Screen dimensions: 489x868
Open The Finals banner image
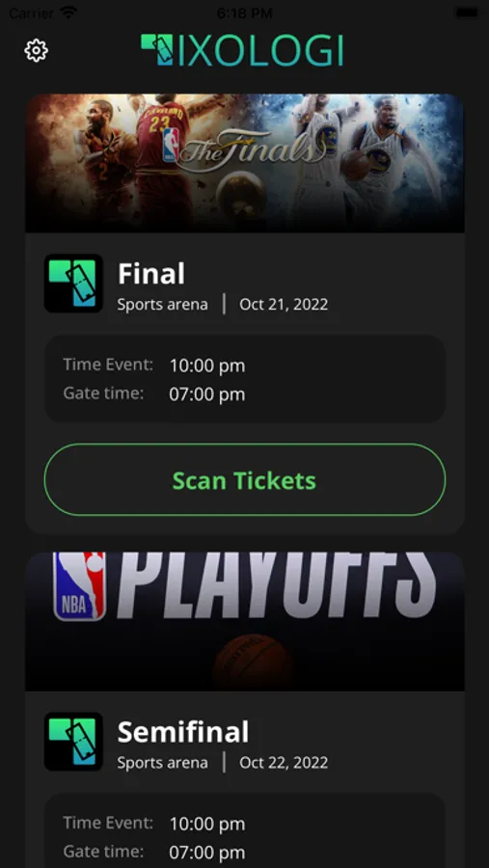click(245, 163)
